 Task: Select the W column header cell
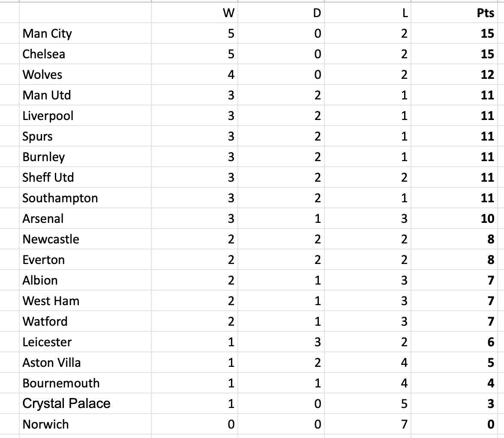tap(195, 12)
